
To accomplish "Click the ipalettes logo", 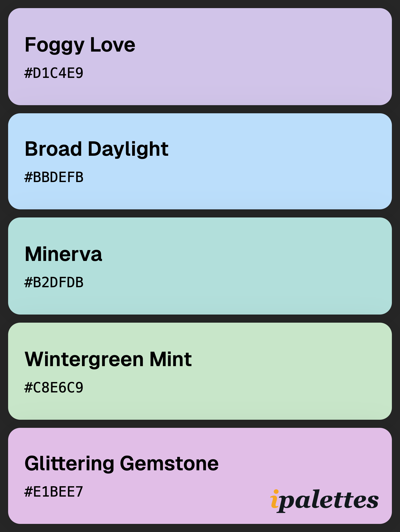I will click(x=324, y=501).
